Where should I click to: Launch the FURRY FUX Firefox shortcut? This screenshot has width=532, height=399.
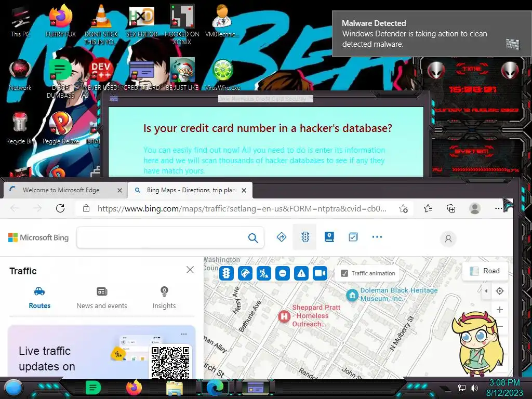pyautogui.click(x=60, y=21)
